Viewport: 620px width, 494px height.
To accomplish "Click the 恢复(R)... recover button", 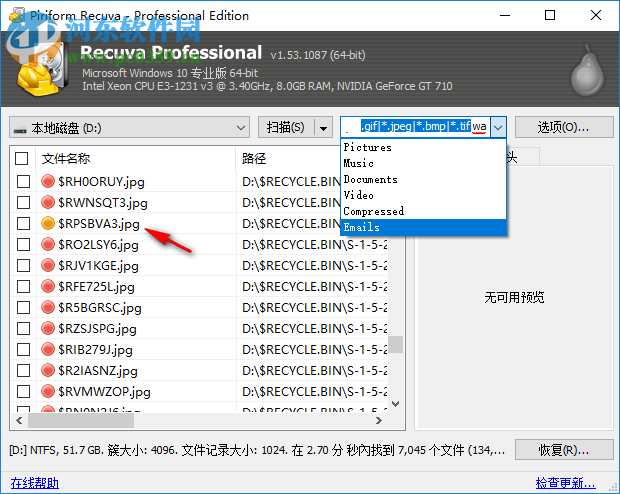I will pyautogui.click(x=564, y=450).
